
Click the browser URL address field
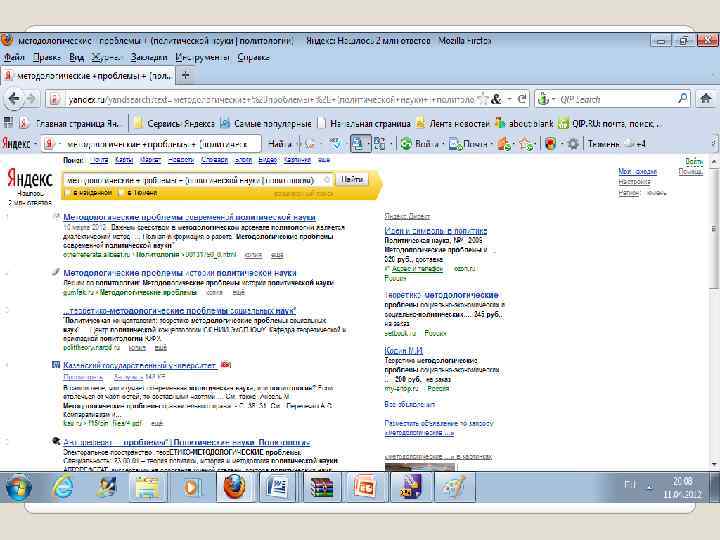pyautogui.click(x=271, y=99)
